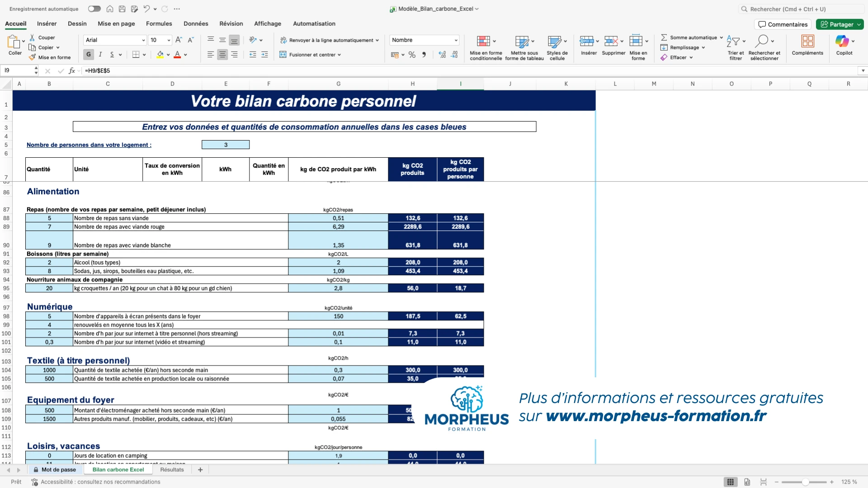
Task: Click the Insérer cells icon
Action: point(587,41)
